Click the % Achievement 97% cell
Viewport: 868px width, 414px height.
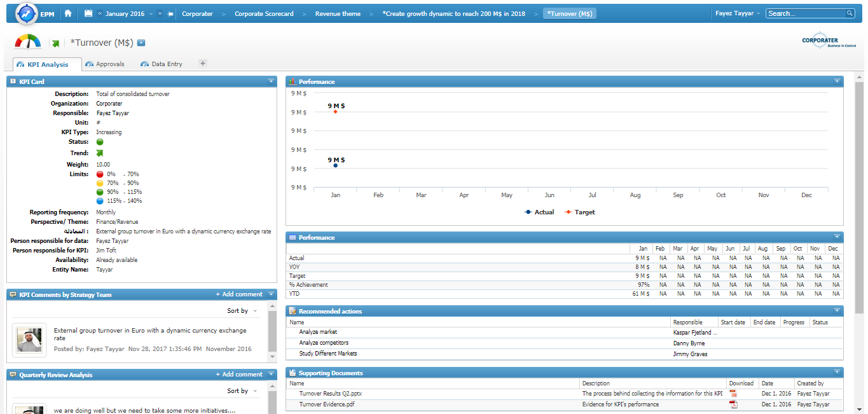tap(642, 285)
